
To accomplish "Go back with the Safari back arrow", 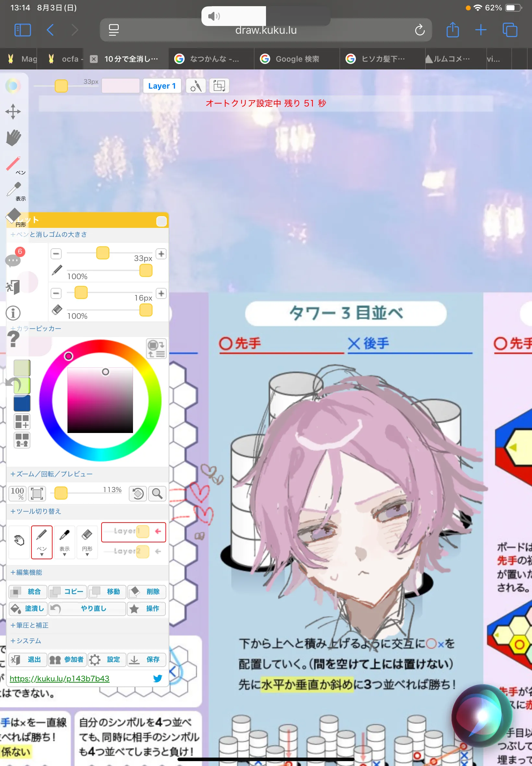I will (x=50, y=30).
